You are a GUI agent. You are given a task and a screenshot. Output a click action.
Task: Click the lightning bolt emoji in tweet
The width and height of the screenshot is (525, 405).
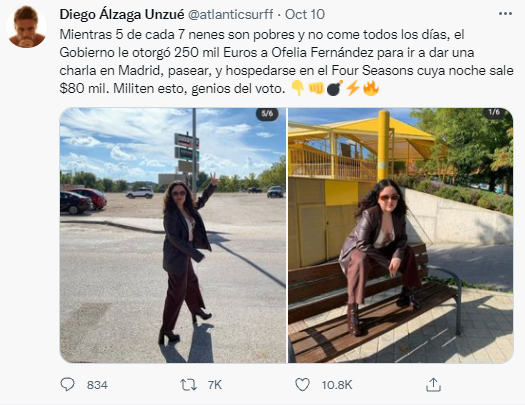coord(353,89)
